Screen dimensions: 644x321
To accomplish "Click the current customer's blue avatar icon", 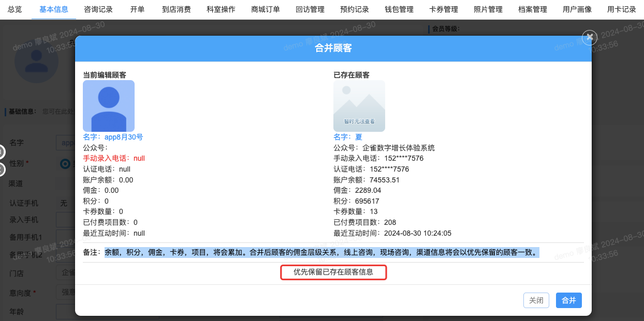I will coord(109,106).
